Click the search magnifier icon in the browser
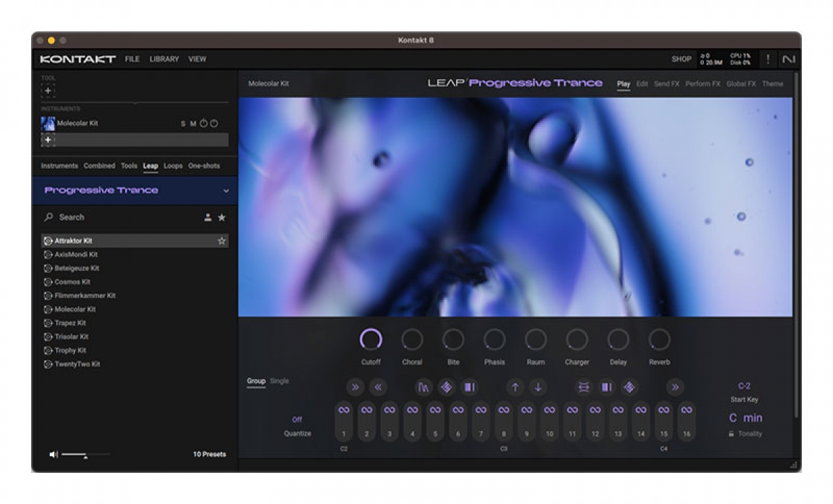This screenshot has height=504, width=833. [x=49, y=217]
